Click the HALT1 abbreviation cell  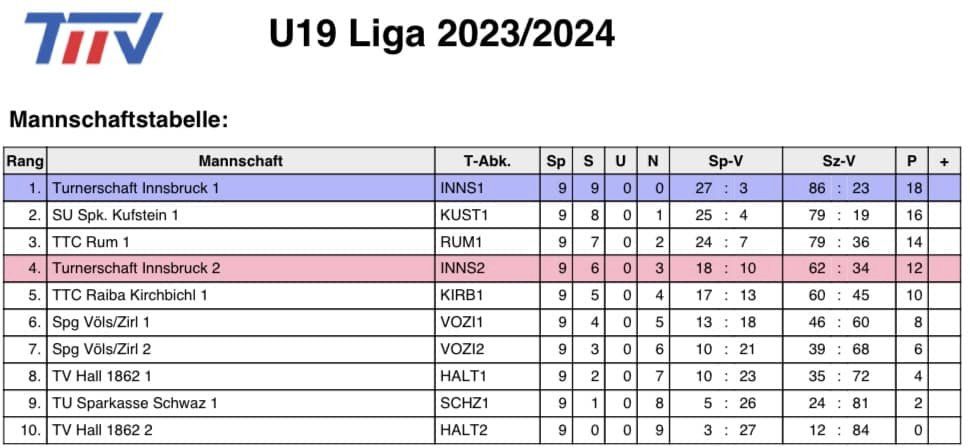click(x=487, y=376)
